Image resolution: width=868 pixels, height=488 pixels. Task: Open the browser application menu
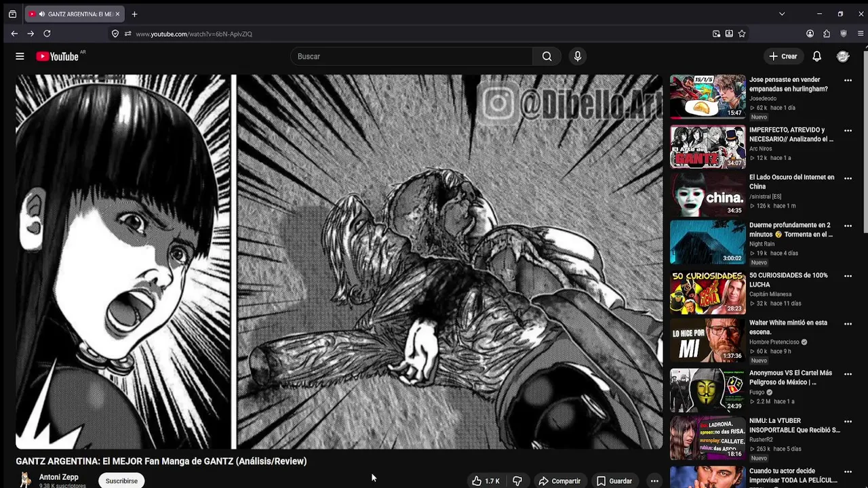(x=861, y=33)
